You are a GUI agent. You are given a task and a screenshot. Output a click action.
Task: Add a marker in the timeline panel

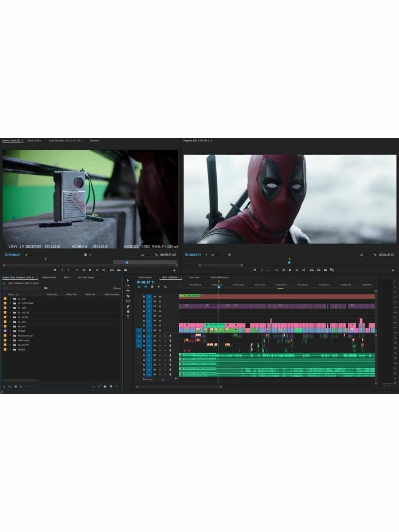point(159,287)
